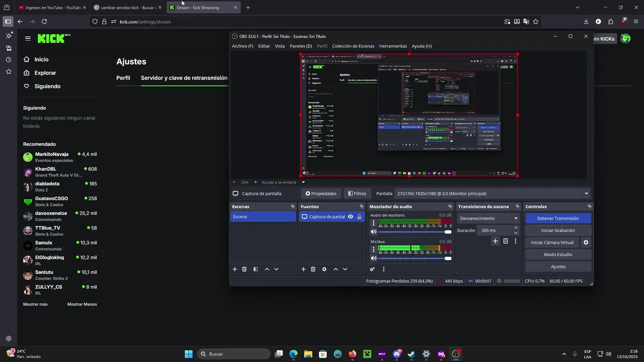Open scene filters icon in Escenas footer
This screenshot has width=644, height=362.
point(256,269)
